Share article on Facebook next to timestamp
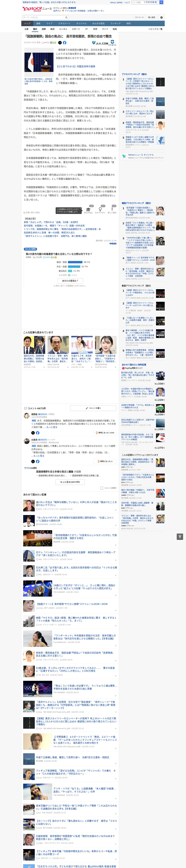186x868 pixels. click(64, 43)
